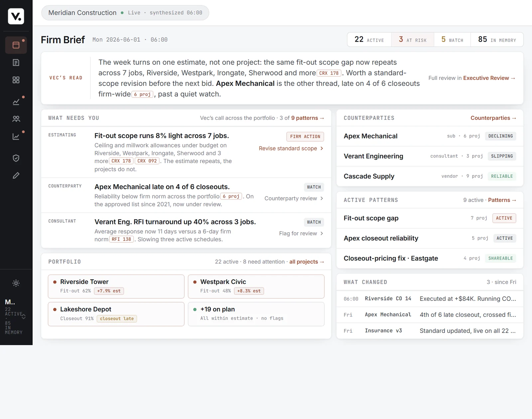Expand Revise standard scope chevron

point(322,148)
